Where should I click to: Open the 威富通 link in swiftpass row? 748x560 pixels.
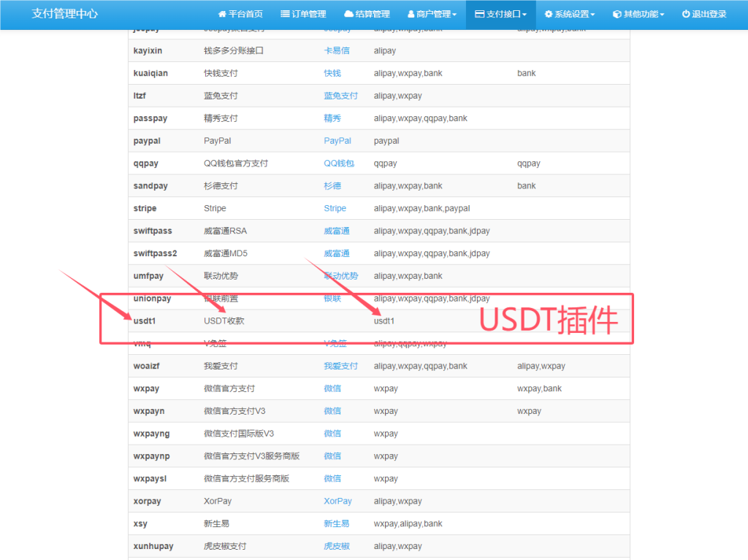pos(336,231)
